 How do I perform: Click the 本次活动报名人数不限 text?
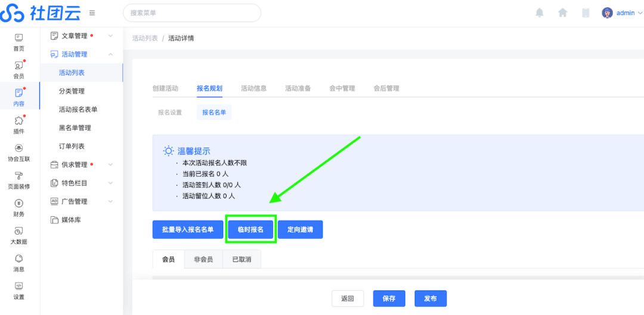[x=215, y=163]
